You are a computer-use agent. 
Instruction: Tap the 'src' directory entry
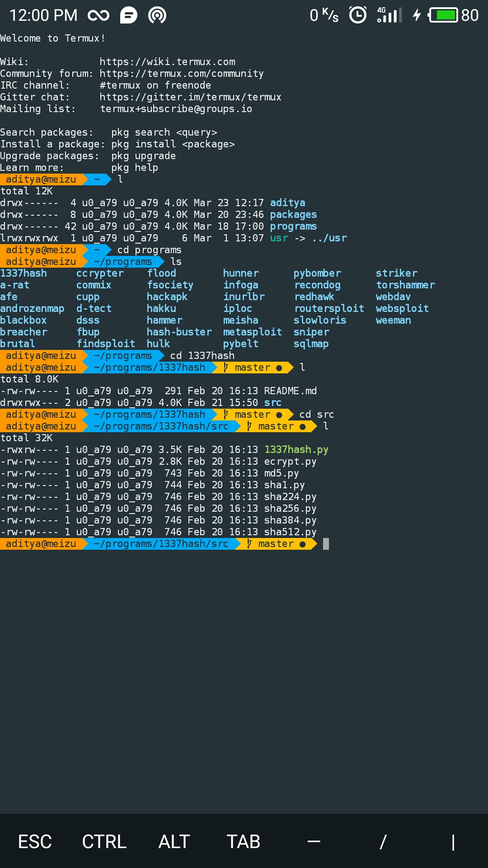coord(273,403)
